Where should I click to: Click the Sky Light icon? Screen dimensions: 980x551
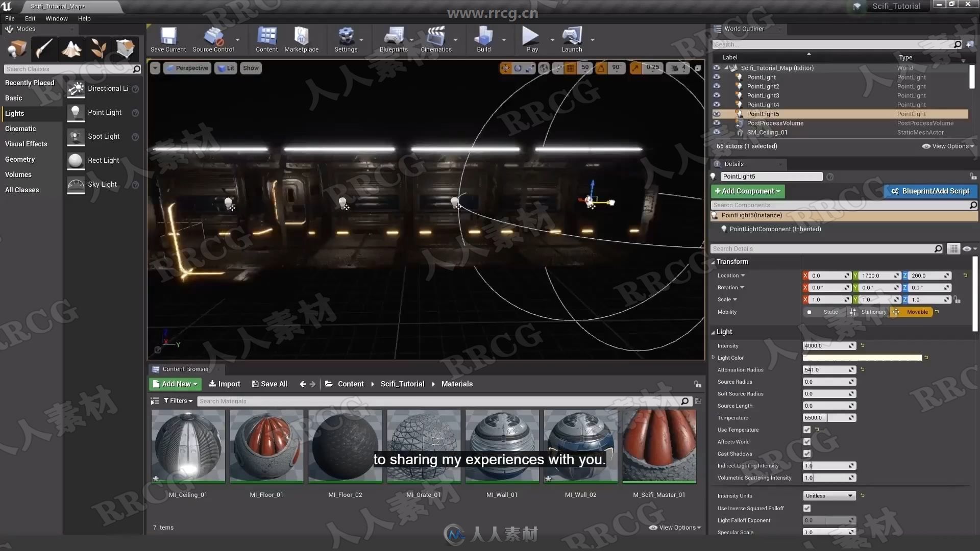coord(76,184)
